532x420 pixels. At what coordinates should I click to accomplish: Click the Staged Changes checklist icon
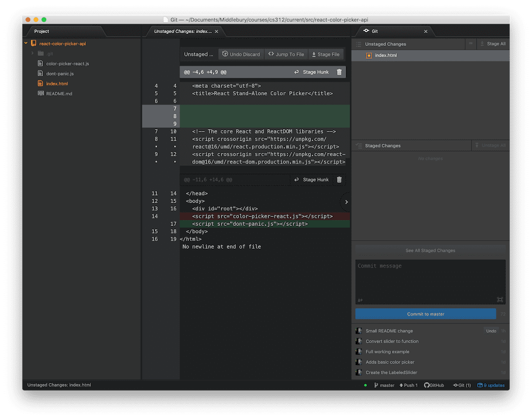[x=358, y=146]
